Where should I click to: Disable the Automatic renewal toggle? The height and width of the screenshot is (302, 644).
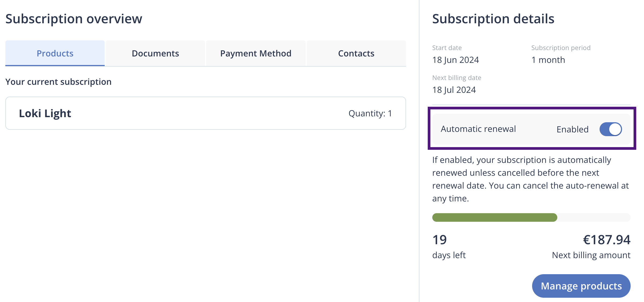point(611,129)
